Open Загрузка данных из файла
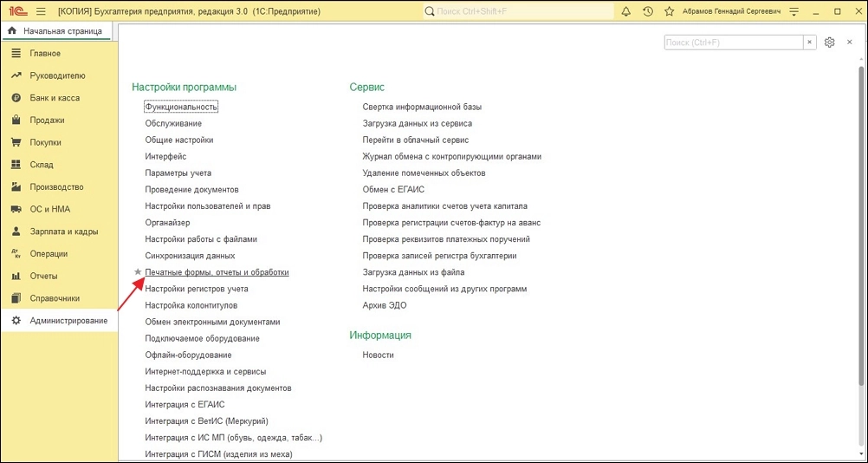This screenshot has width=868, height=463. (413, 272)
